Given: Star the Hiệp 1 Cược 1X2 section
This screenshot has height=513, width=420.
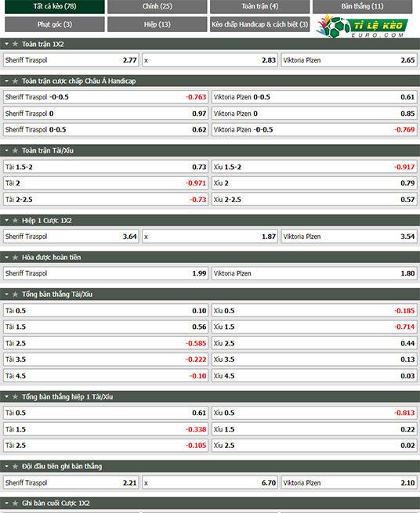Looking at the screenshot, I should (15, 221).
